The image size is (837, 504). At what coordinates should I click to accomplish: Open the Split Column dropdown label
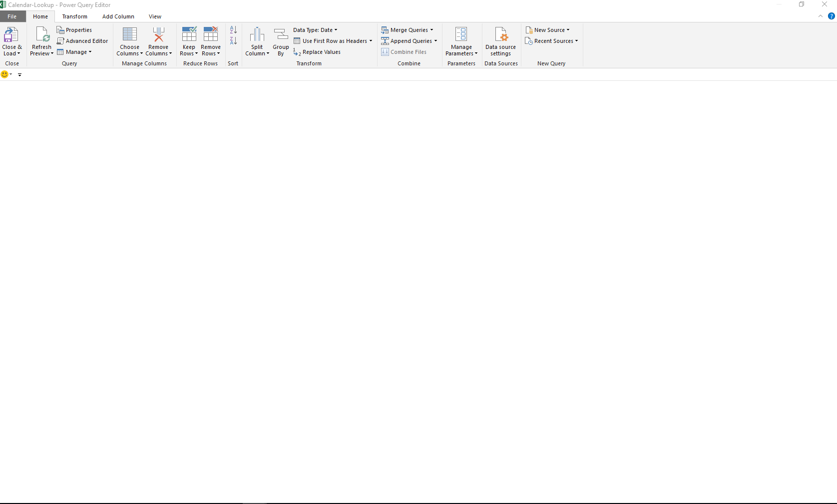click(257, 50)
